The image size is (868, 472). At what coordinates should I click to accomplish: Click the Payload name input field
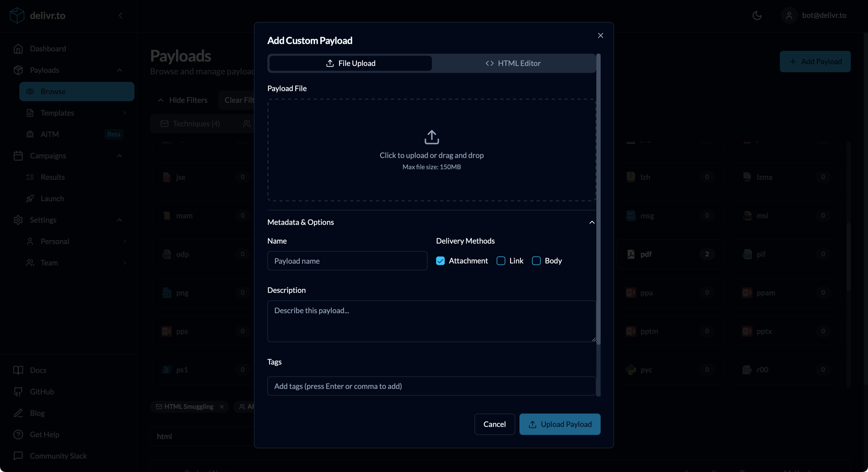click(x=347, y=261)
